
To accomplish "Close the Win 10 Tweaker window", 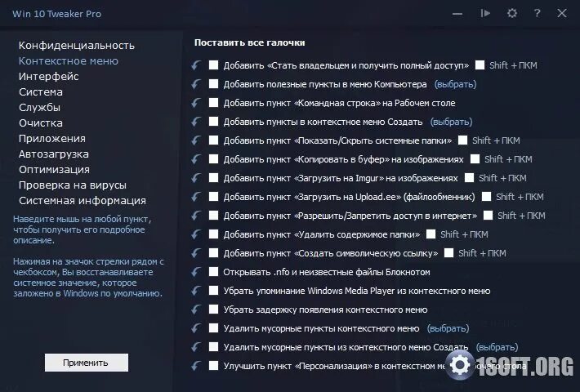I will tap(562, 13).
